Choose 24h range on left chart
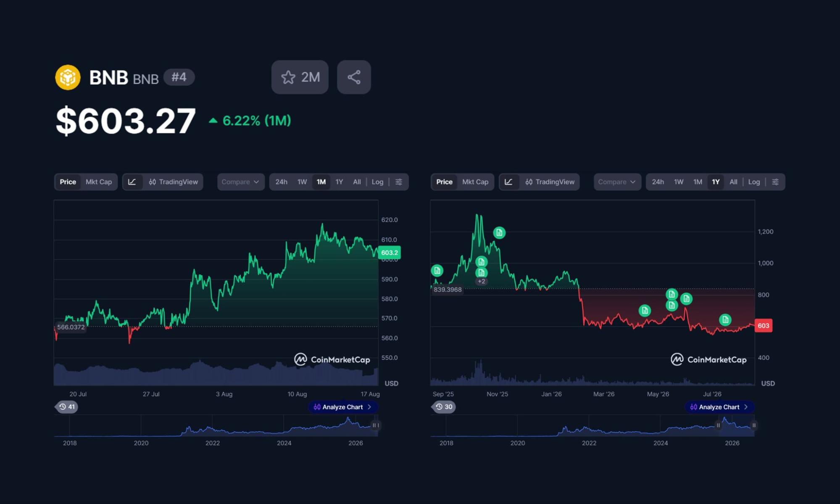The width and height of the screenshot is (840, 504). 281,182
